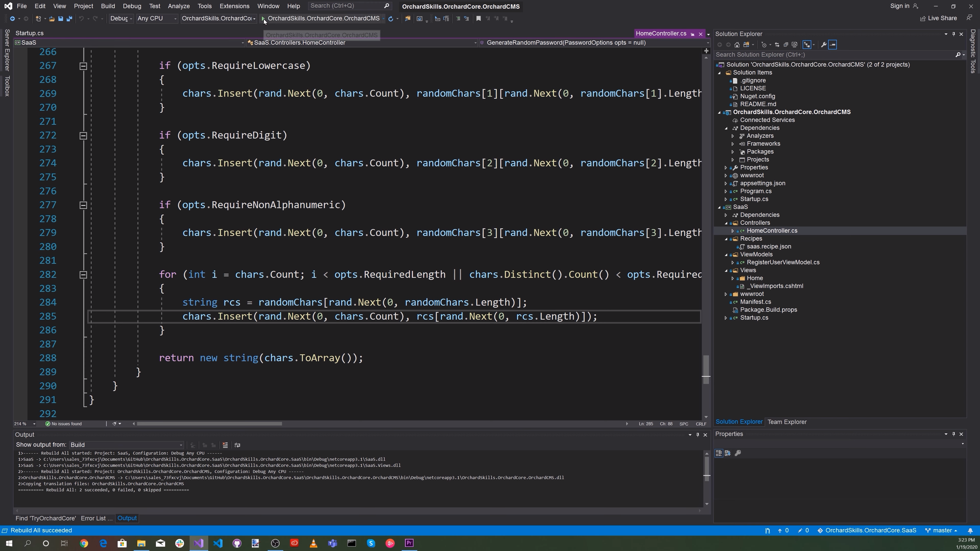Click the Find in Files toolbar icon

coord(408,19)
